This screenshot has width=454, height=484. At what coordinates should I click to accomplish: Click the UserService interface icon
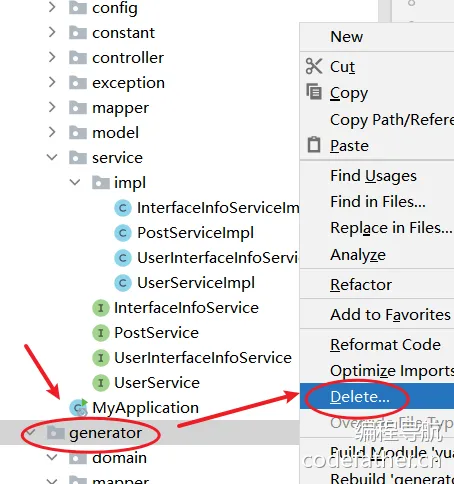(x=101, y=383)
